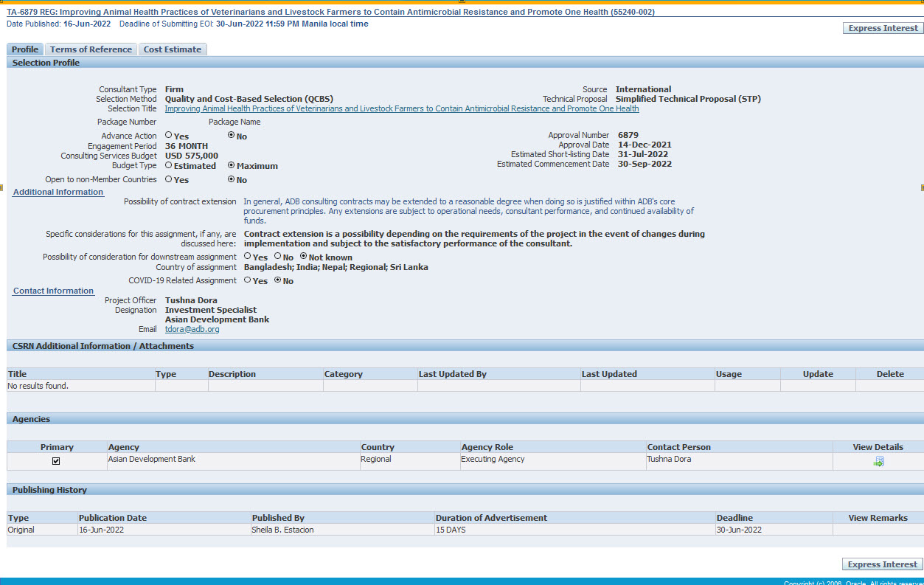Open the Additional Information section link
Screen dimensions: 924x585
coord(58,192)
